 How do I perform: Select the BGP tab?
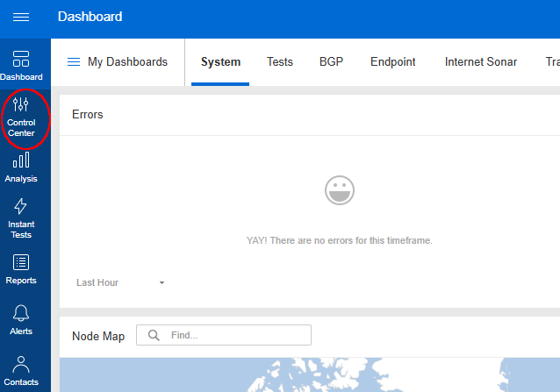(x=331, y=62)
